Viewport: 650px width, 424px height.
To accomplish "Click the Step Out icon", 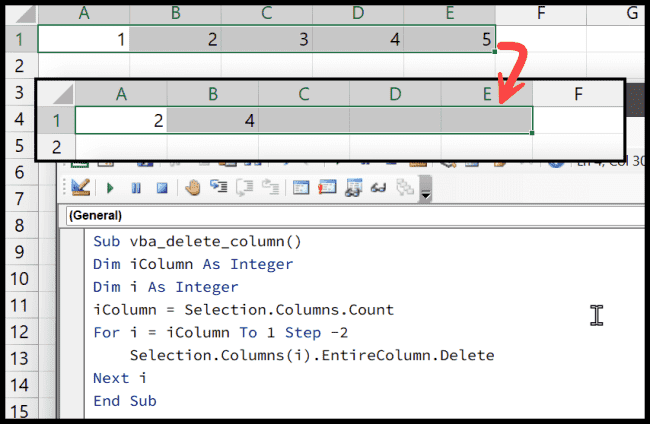I will click(269, 187).
